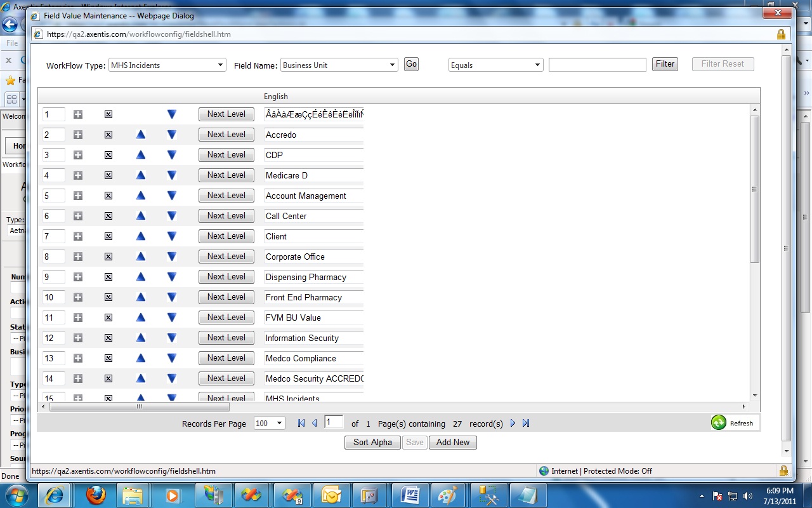Click the order number field for CDP
This screenshot has height=508, width=812.
click(54, 155)
